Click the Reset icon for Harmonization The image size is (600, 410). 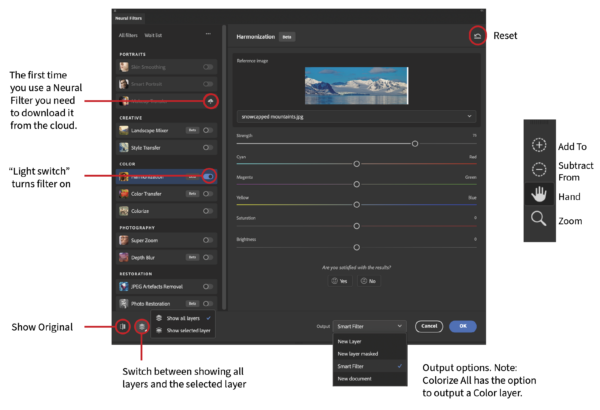click(x=477, y=36)
